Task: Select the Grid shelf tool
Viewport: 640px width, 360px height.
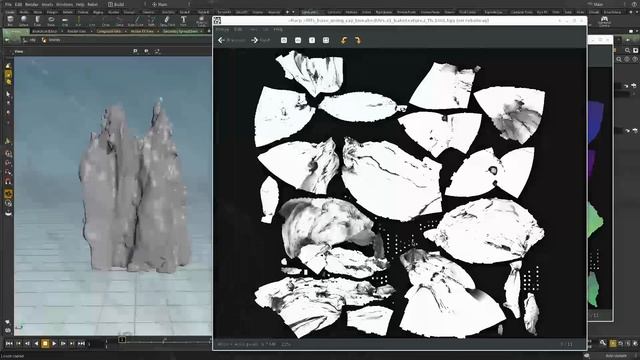Action: pos(65,21)
